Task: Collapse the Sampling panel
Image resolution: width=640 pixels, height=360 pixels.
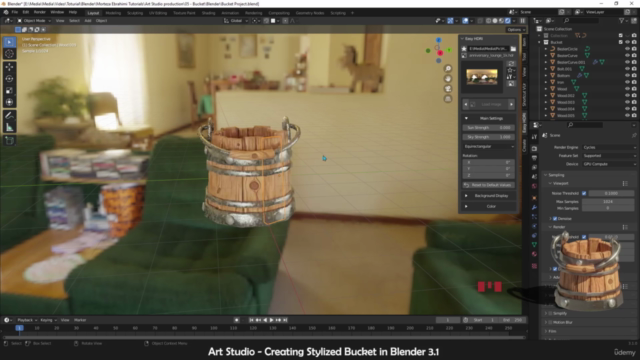Action: (556, 175)
